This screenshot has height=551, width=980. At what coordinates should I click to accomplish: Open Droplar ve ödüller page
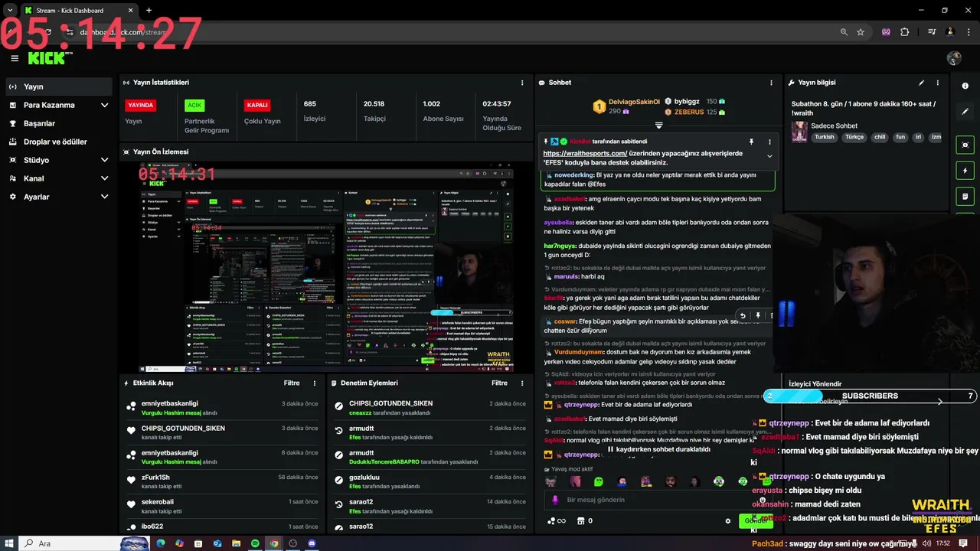59,142
